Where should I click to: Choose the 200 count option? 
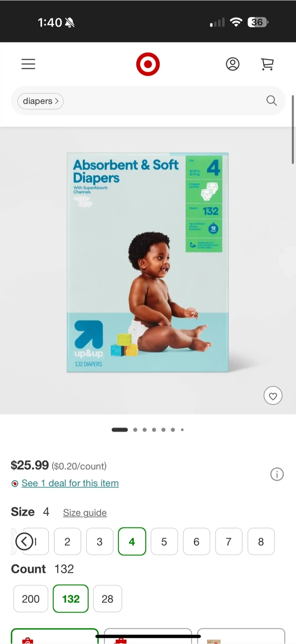(31, 599)
